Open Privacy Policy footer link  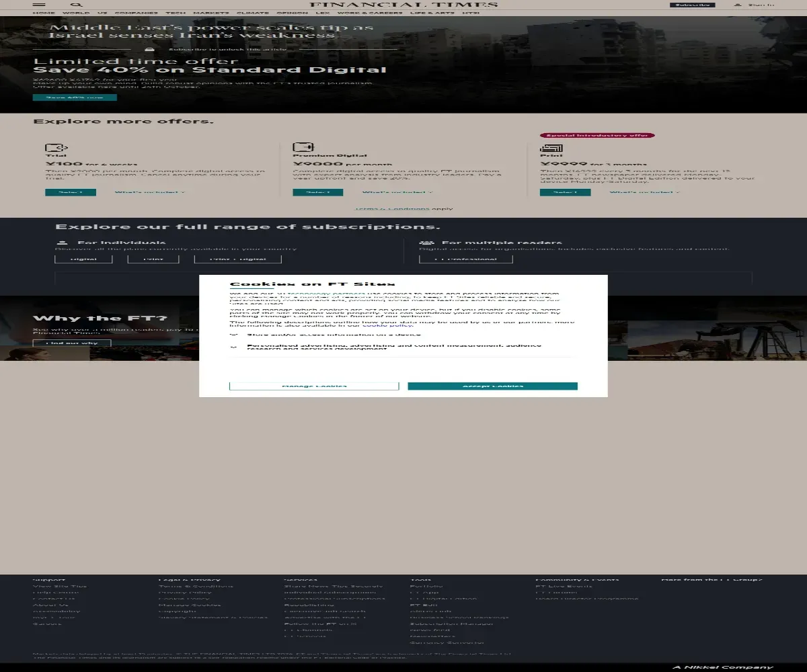click(x=185, y=592)
